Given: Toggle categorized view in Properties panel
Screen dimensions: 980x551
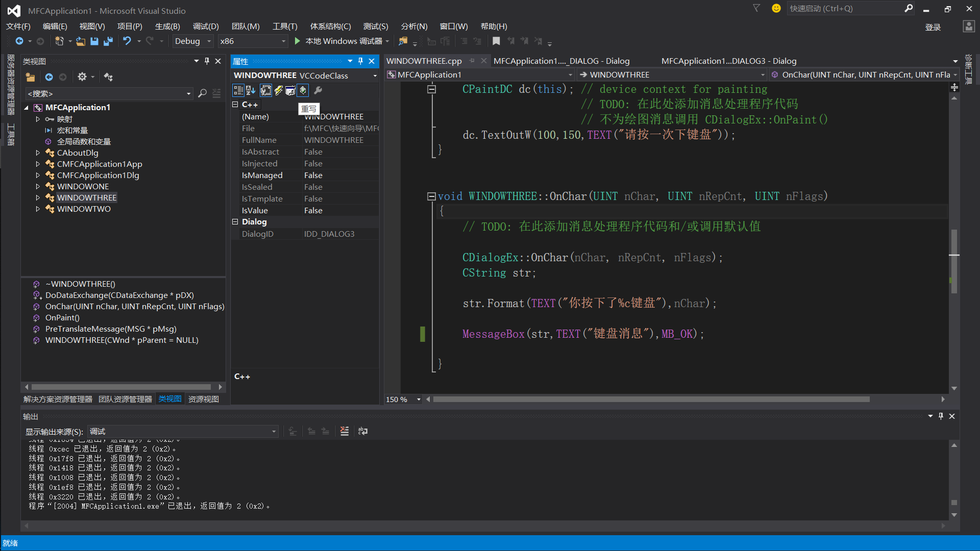Looking at the screenshot, I should click(x=238, y=90).
